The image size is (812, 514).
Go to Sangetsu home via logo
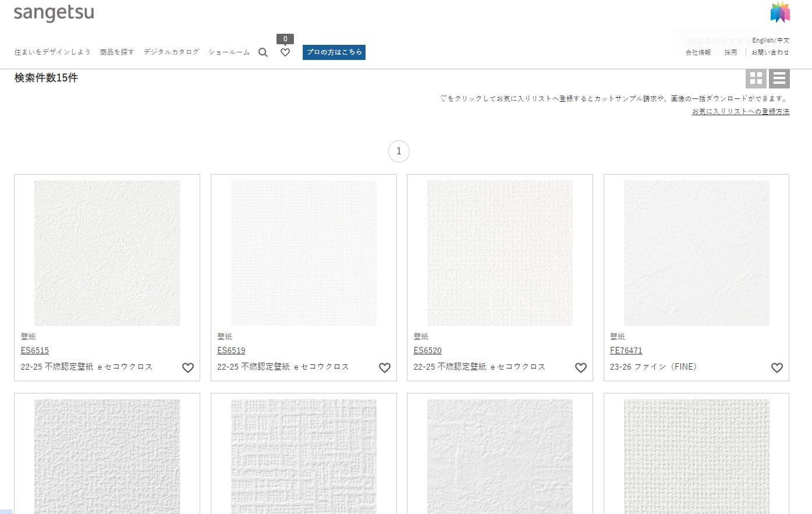tap(54, 13)
